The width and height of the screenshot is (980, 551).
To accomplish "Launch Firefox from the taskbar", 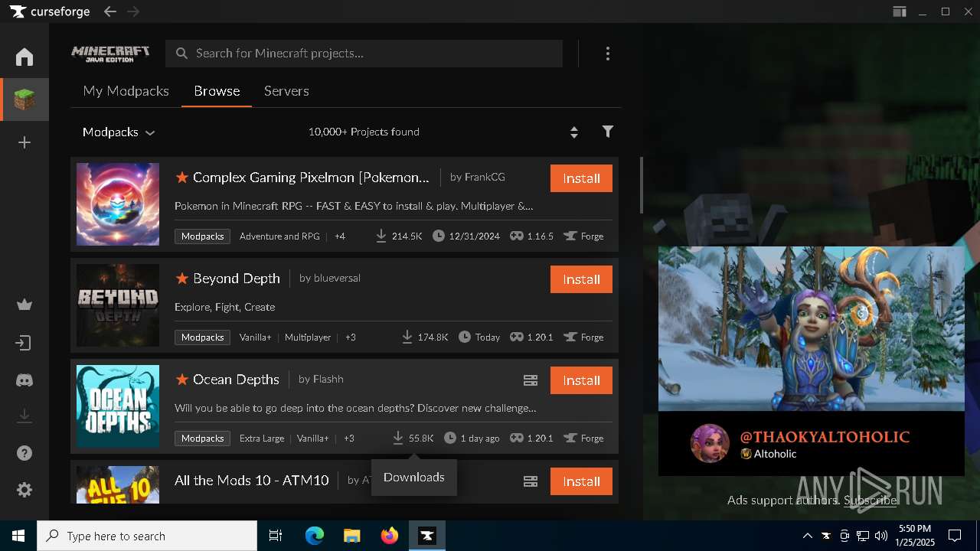I will coord(390,536).
